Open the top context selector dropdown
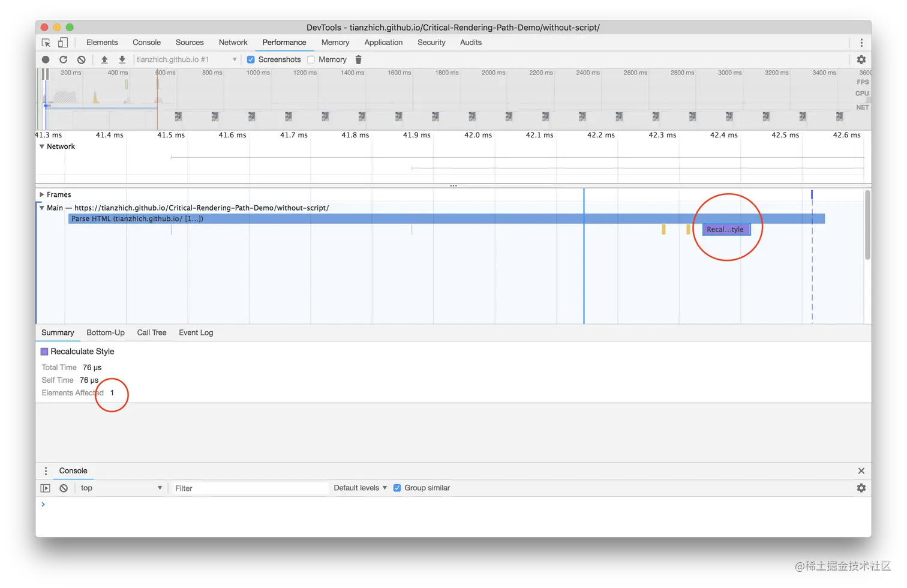The height and width of the screenshot is (588, 907). (121, 488)
